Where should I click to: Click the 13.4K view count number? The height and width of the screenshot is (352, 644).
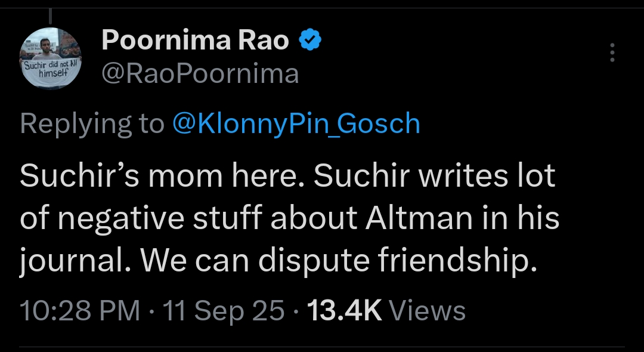(x=343, y=311)
